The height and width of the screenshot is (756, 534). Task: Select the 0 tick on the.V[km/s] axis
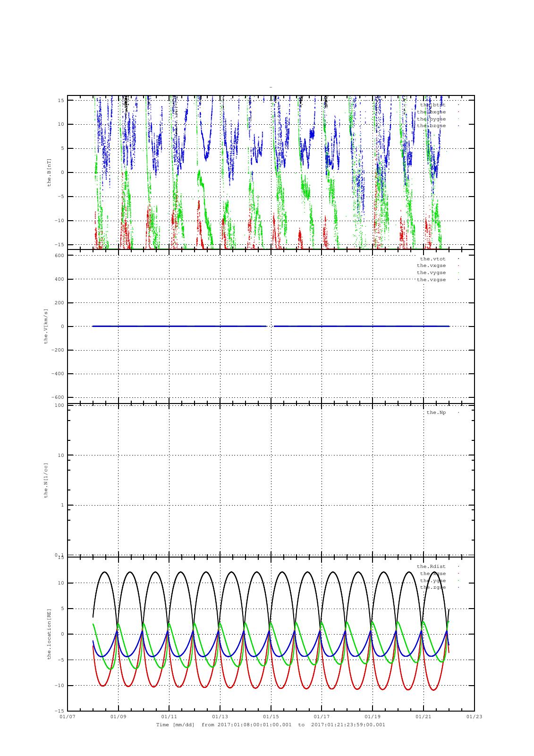[x=62, y=326]
